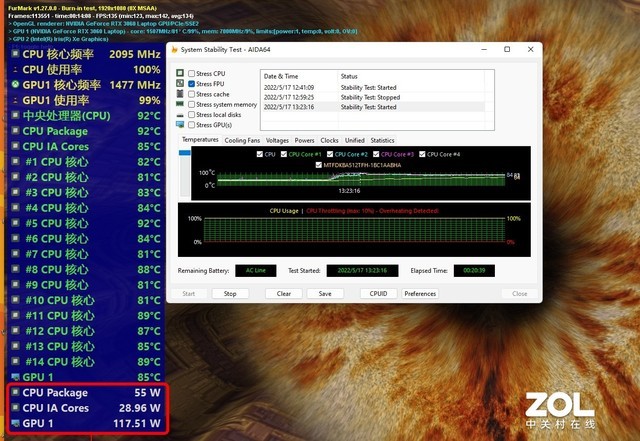Click the Stress CPU chip icon
Screen dimensions: 640x441
(x=180, y=74)
